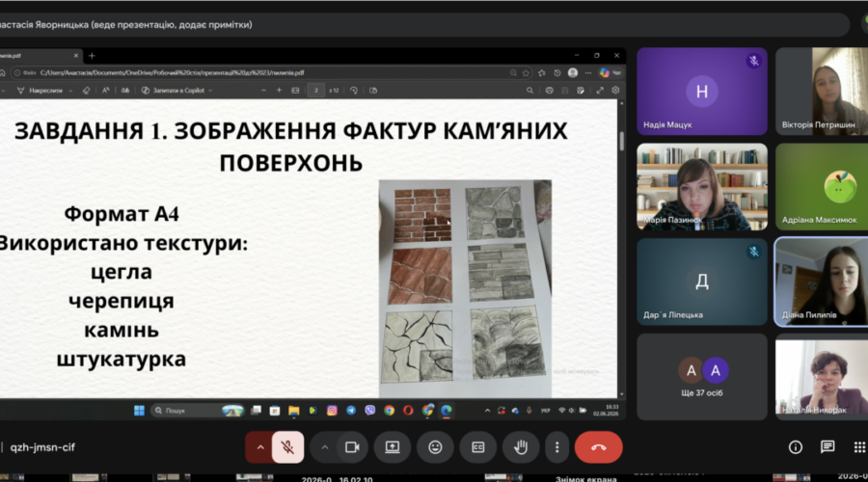Click the page view icon

click(x=373, y=91)
